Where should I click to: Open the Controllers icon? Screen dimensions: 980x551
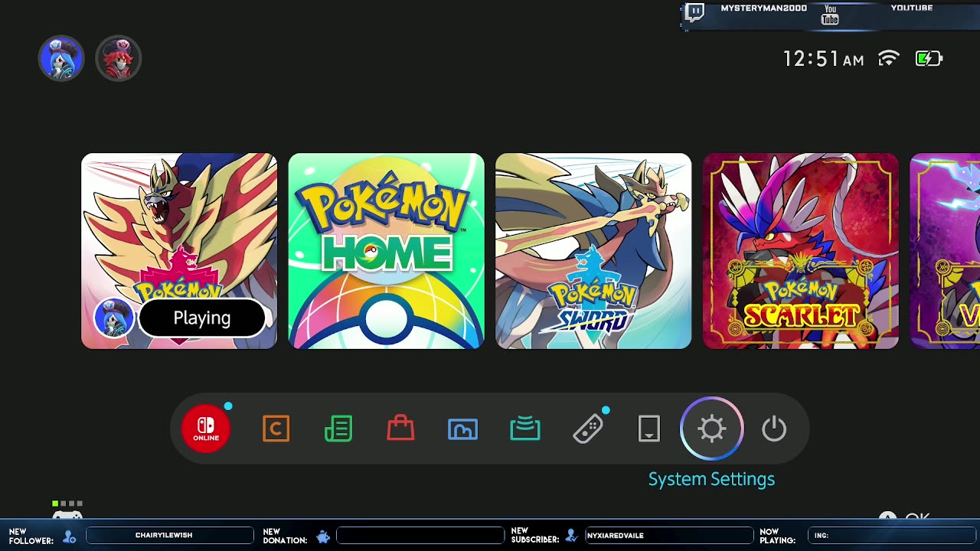click(x=588, y=429)
